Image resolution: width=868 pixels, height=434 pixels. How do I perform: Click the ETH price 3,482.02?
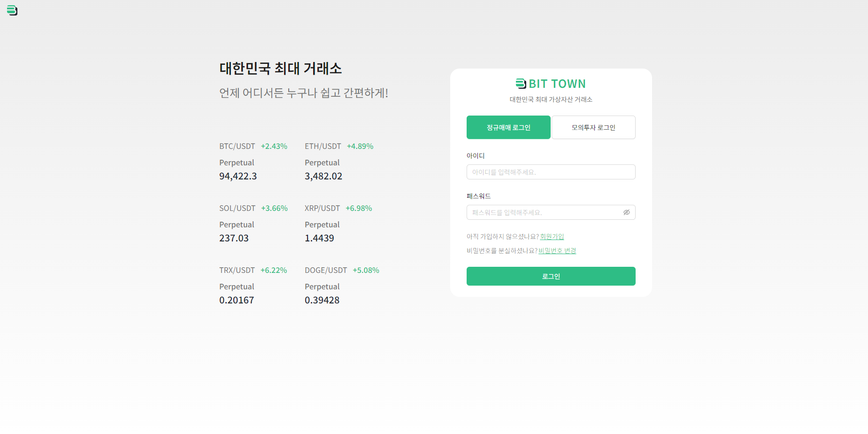[x=323, y=176]
